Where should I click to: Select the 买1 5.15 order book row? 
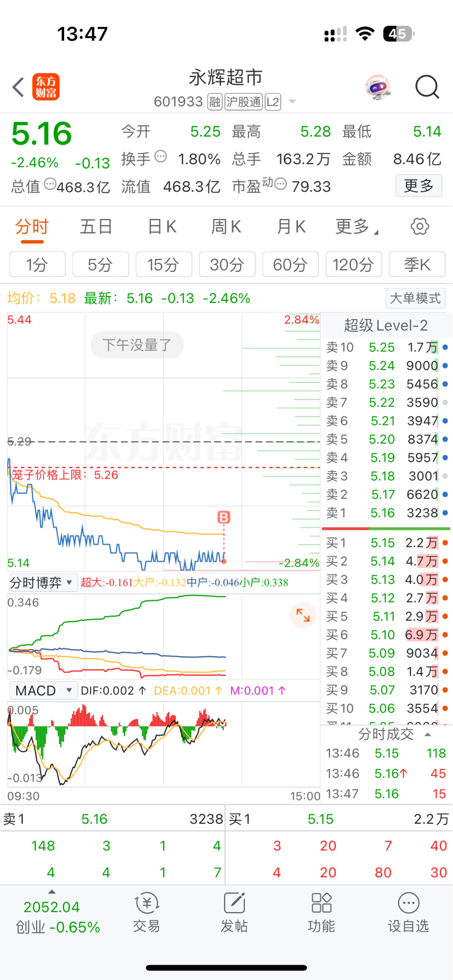click(x=386, y=543)
